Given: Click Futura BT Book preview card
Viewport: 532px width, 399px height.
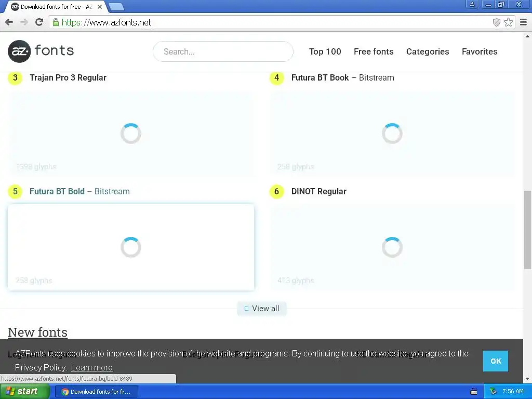Looking at the screenshot, I should point(392,134).
